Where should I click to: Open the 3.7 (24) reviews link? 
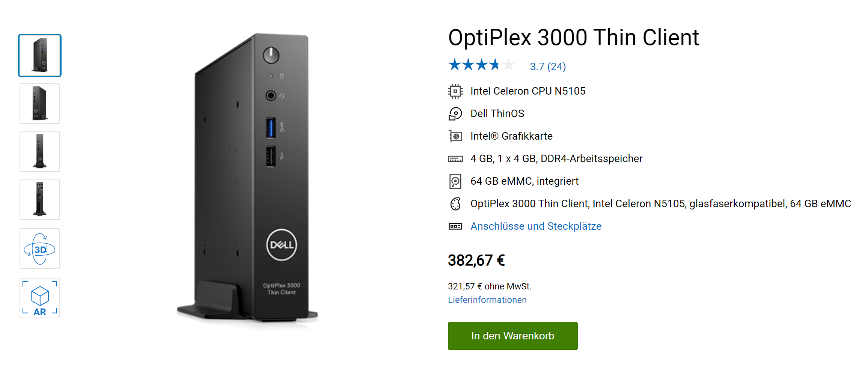[547, 66]
